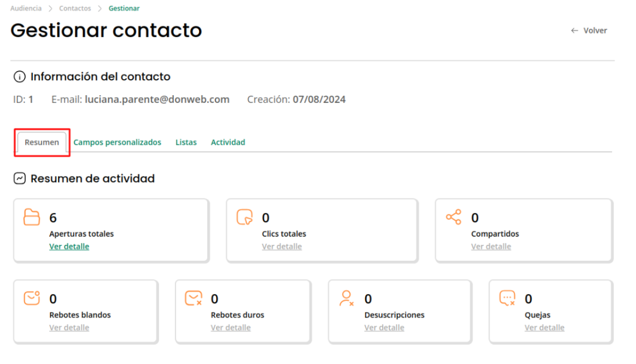Open Ver detalle under Aperturas totales

(69, 246)
